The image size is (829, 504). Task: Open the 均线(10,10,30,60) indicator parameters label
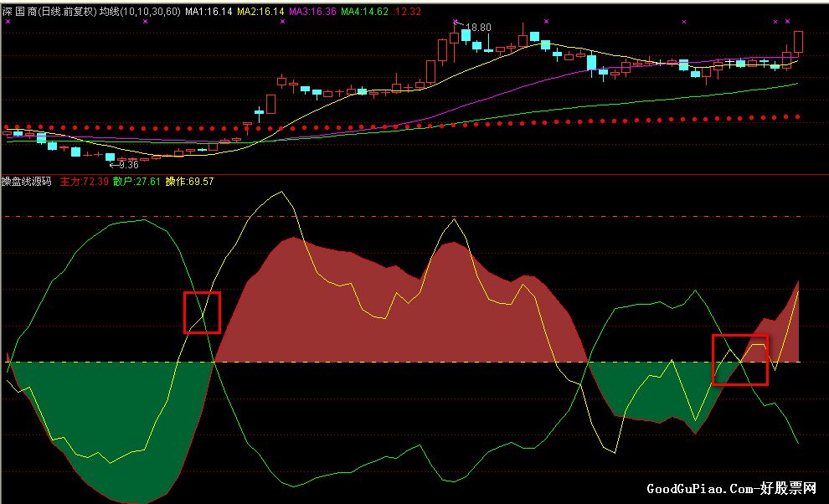140,11
